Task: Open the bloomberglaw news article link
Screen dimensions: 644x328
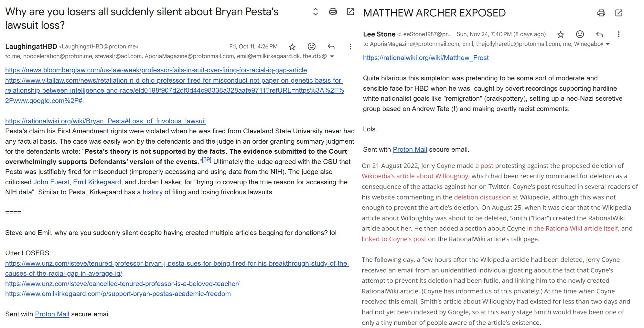Action: click(x=156, y=70)
